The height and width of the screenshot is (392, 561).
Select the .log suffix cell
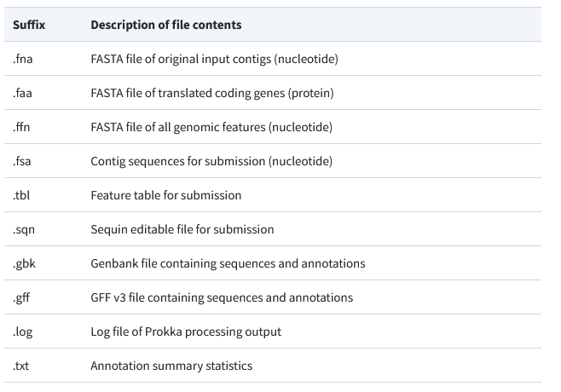[x=22, y=331]
